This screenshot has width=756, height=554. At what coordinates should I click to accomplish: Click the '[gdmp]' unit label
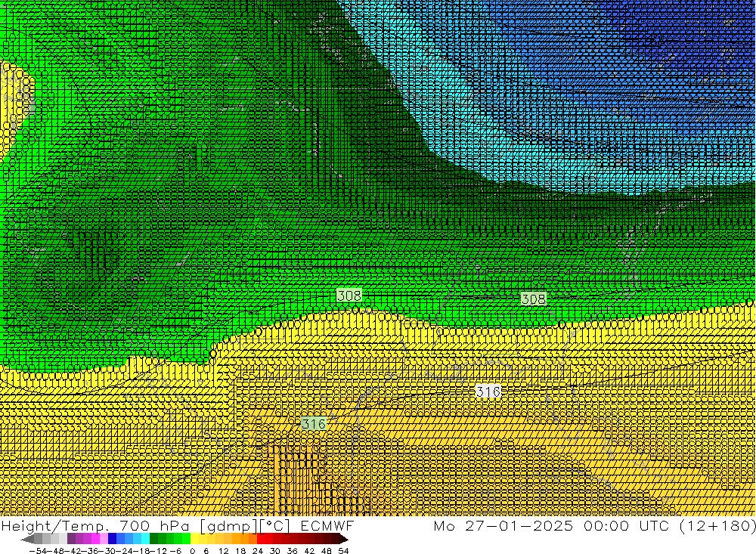tap(228, 525)
